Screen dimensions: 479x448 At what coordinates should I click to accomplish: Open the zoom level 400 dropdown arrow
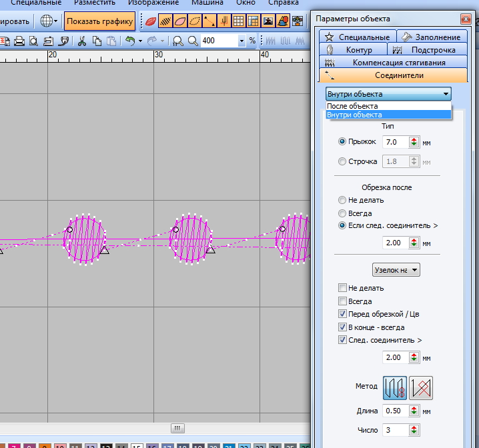pyautogui.click(x=242, y=41)
